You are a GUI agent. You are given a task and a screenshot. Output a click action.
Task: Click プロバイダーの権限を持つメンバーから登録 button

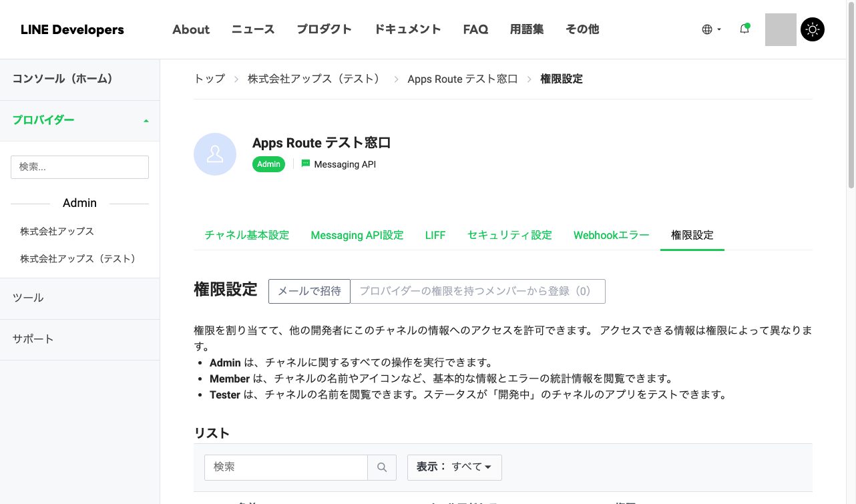477,291
